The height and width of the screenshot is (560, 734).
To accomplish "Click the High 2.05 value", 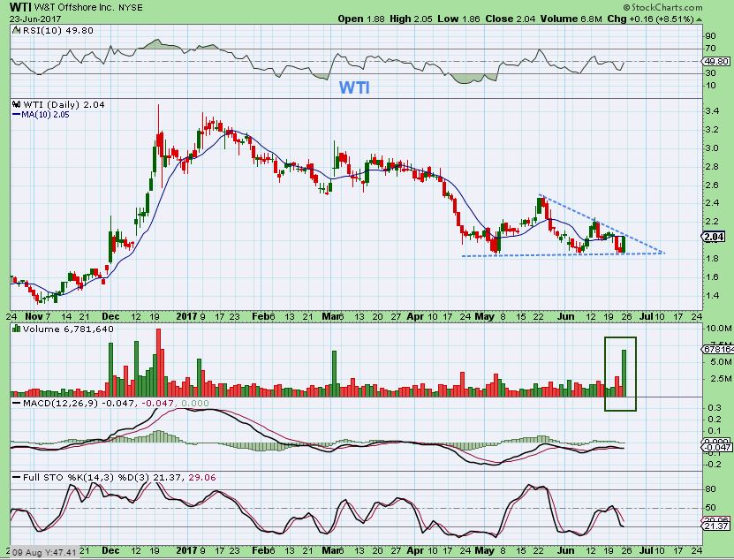I will click(x=411, y=19).
